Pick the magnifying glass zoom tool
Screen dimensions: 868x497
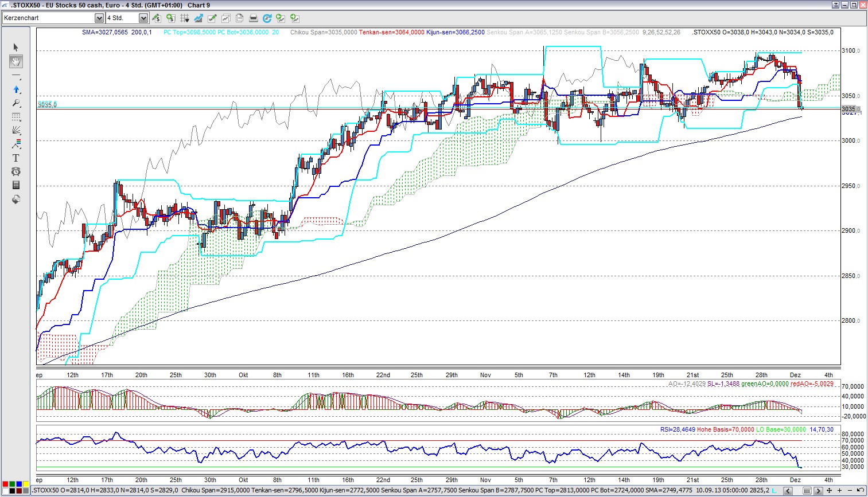(16, 103)
